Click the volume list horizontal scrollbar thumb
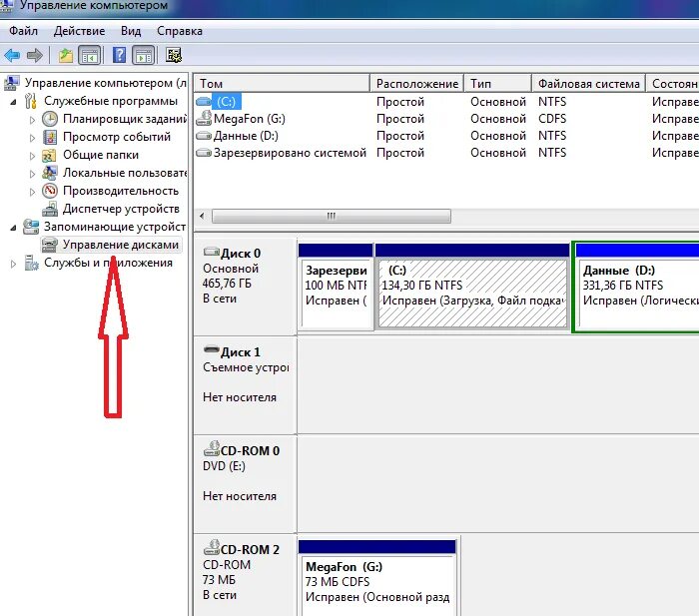This screenshot has height=616, width=699. tap(332, 217)
